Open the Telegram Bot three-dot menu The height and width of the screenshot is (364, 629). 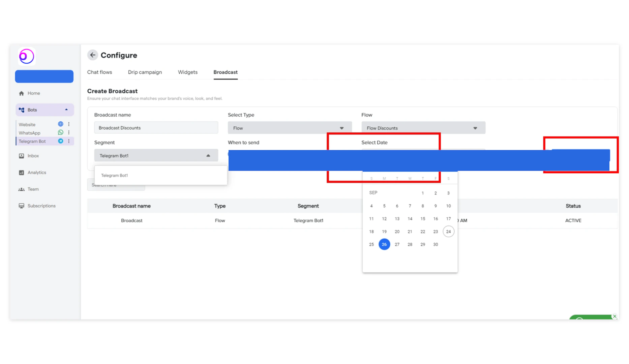[69, 141]
